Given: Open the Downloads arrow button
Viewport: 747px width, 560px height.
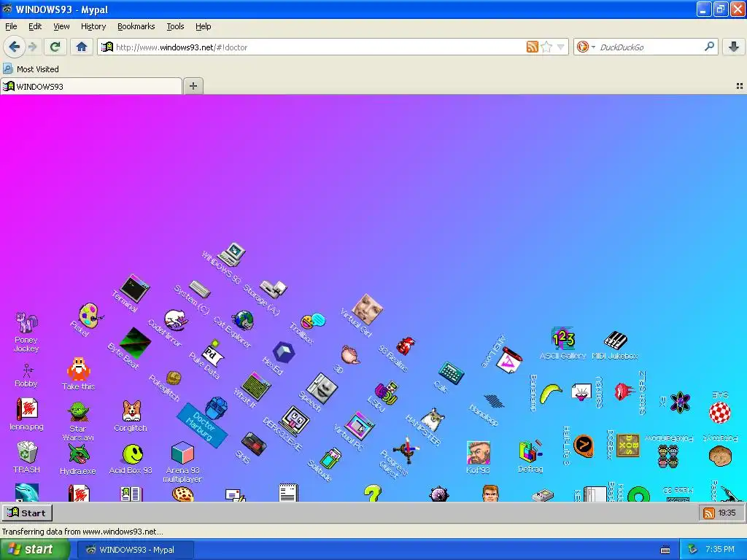Looking at the screenshot, I should click(x=734, y=47).
